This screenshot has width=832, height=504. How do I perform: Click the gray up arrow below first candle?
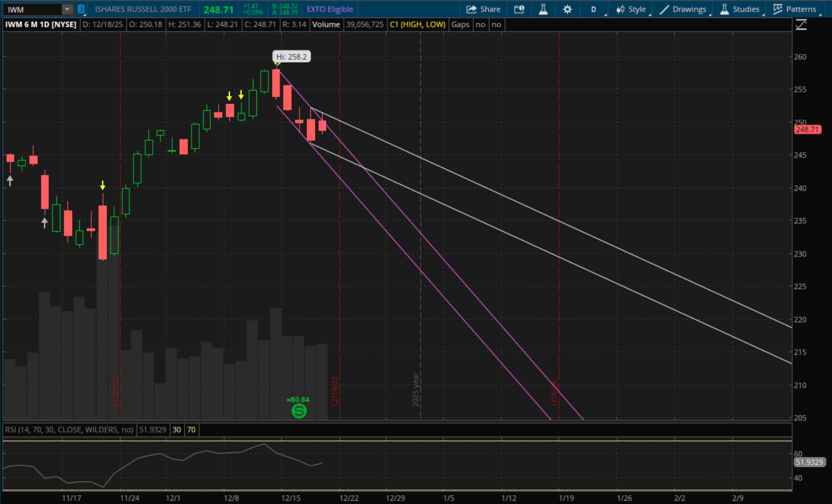point(10,180)
